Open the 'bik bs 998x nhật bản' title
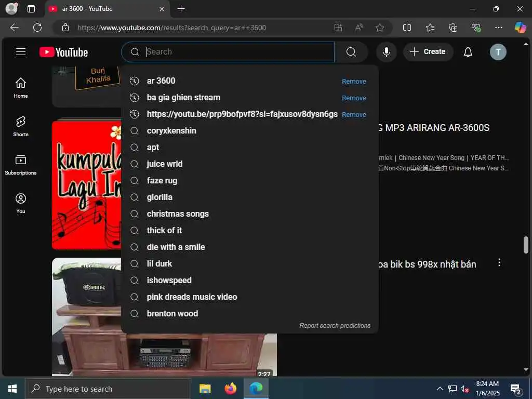The width and height of the screenshot is (532, 399). point(427,264)
